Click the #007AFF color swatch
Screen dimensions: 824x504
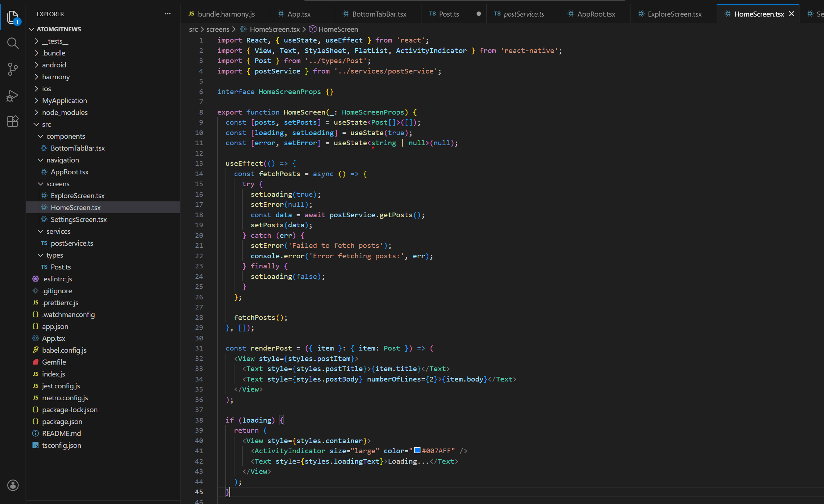point(417,450)
